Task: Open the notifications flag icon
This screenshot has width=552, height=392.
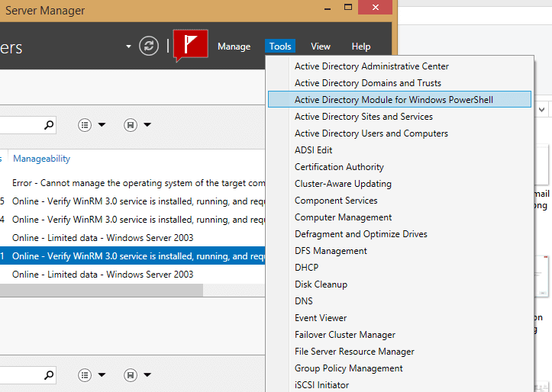Action: (x=190, y=45)
